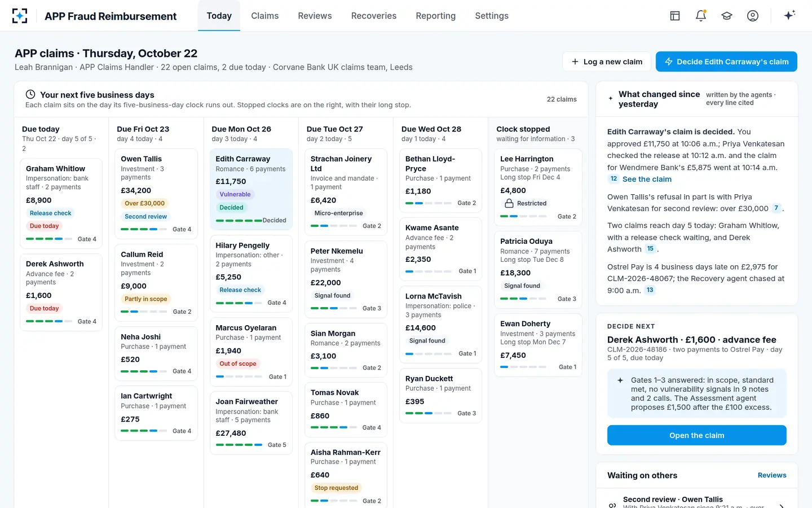Click the Micro-enterprise tag on Strachan Joinery
This screenshot has height=508, width=812.
pyautogui.click(x=338, y=213)
